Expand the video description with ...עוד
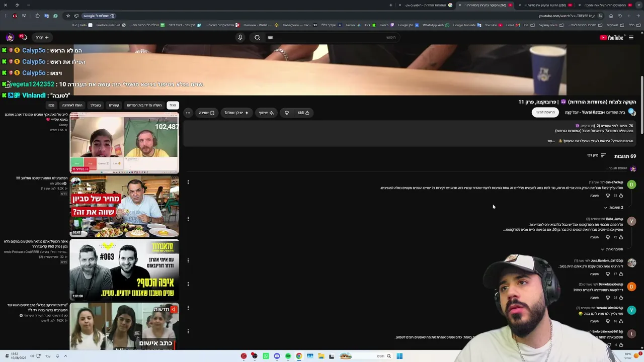 click(x=550, y=141)
